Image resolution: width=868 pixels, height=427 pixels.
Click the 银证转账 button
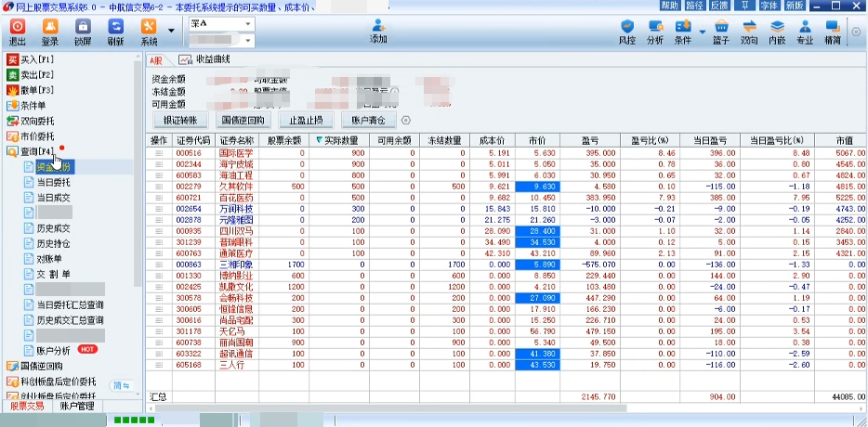pyautogui.click(x=180, y=121)
